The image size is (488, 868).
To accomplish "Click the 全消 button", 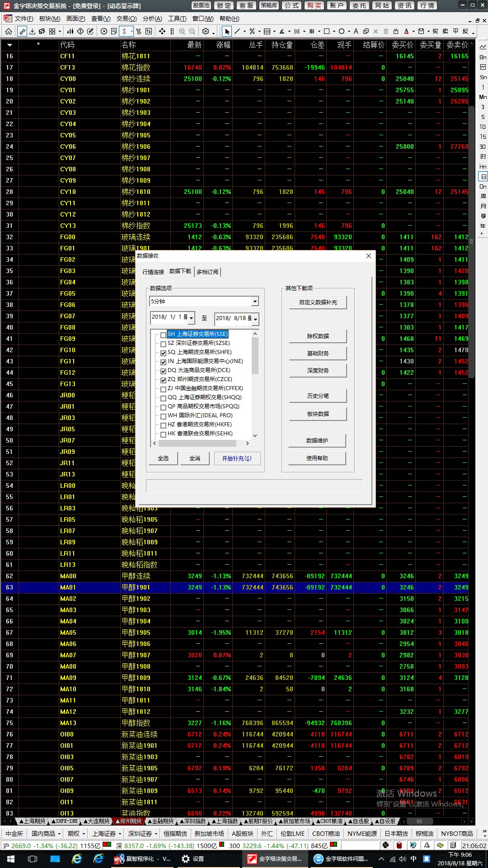I will pyautogui.click(x=195, y=458).
